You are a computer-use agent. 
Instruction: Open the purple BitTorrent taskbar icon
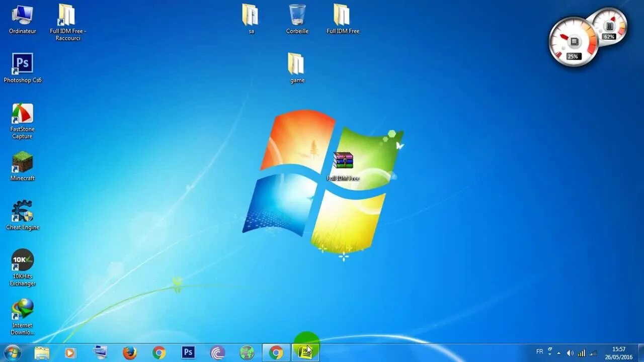pos(217,353)
